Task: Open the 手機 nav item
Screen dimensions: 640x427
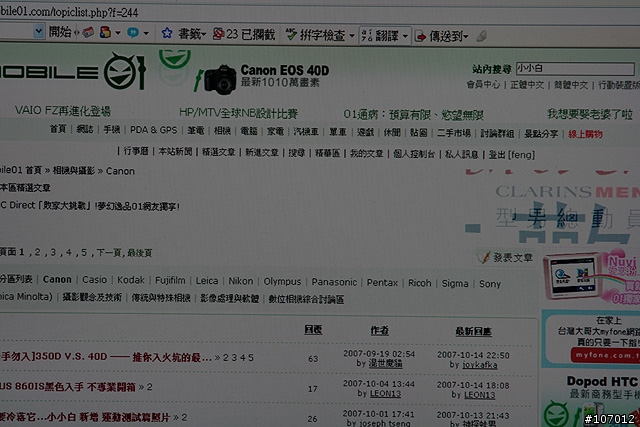Action: coord(111,130)
